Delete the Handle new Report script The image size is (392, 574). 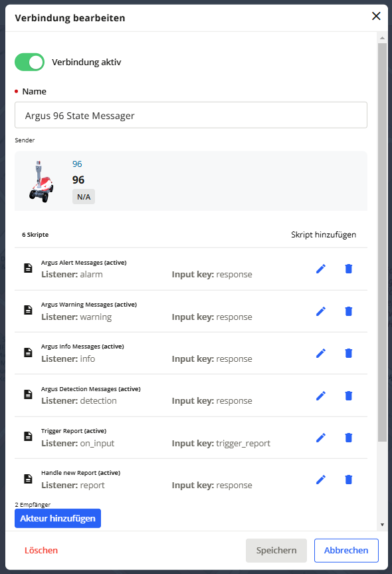tap(349, 480)
